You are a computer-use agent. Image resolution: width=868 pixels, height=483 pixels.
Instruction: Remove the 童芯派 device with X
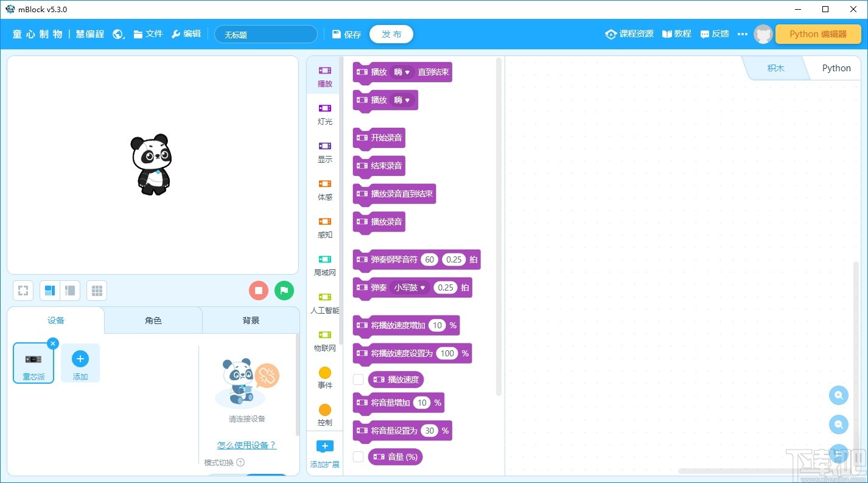52,344
